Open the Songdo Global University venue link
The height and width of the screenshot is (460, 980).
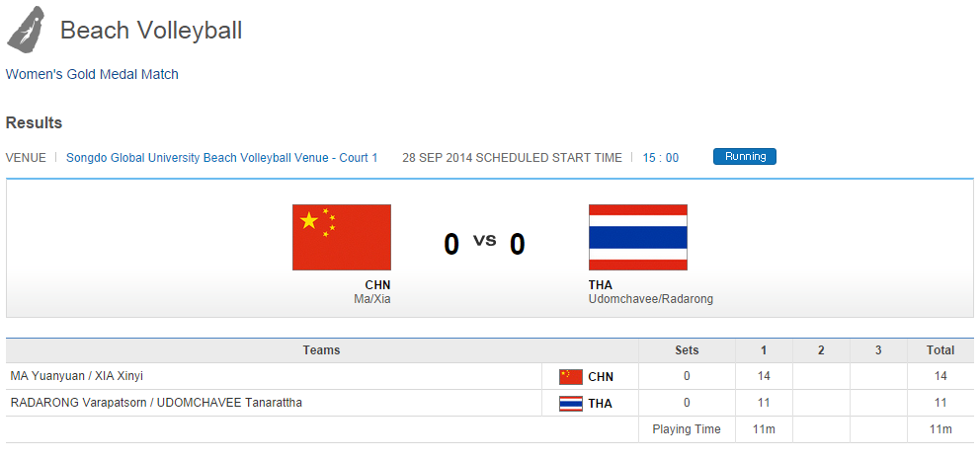(221, 157)
